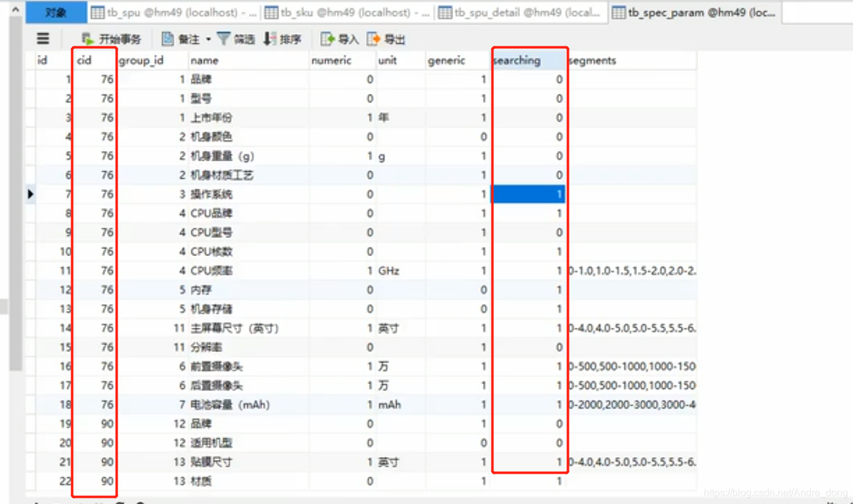Select segments cell of 主屏幕尺寸 row

point(631,328)
